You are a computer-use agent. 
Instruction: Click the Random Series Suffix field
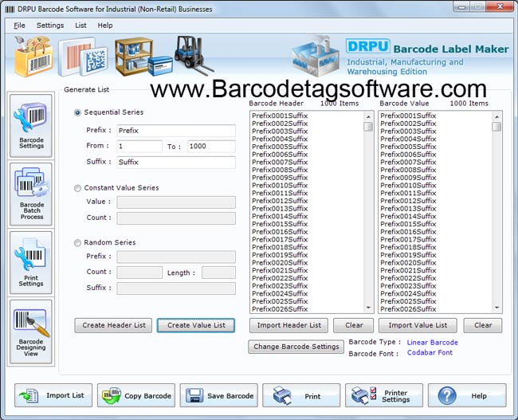[176, 289]
